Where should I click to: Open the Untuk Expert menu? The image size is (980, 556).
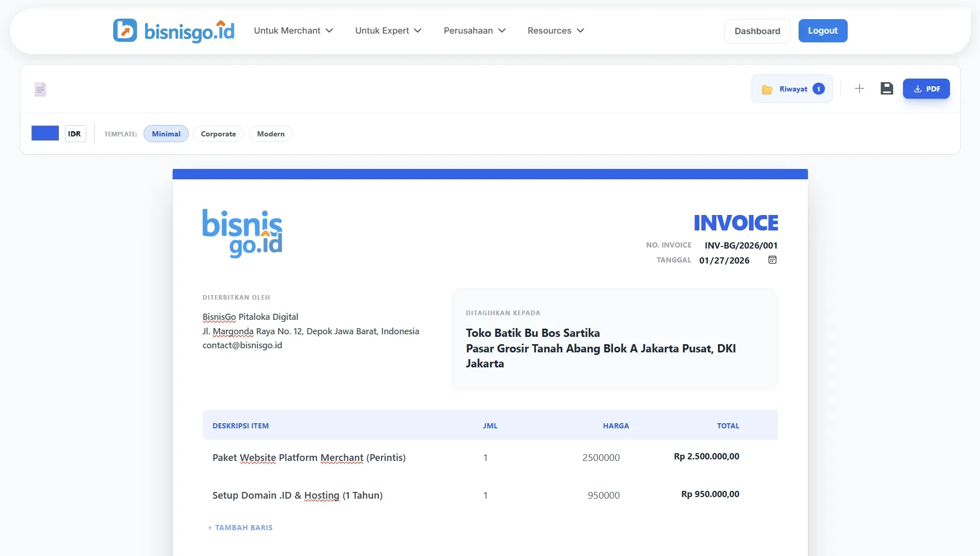tap(388, 30)
